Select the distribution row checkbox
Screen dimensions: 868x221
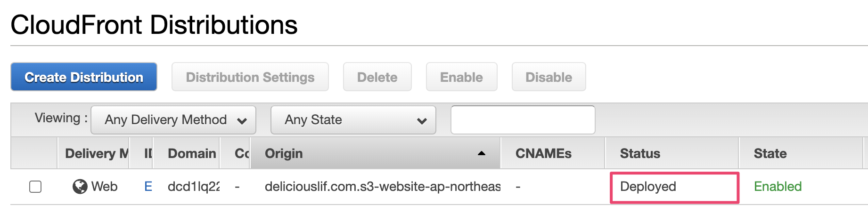tap(35, 187)
